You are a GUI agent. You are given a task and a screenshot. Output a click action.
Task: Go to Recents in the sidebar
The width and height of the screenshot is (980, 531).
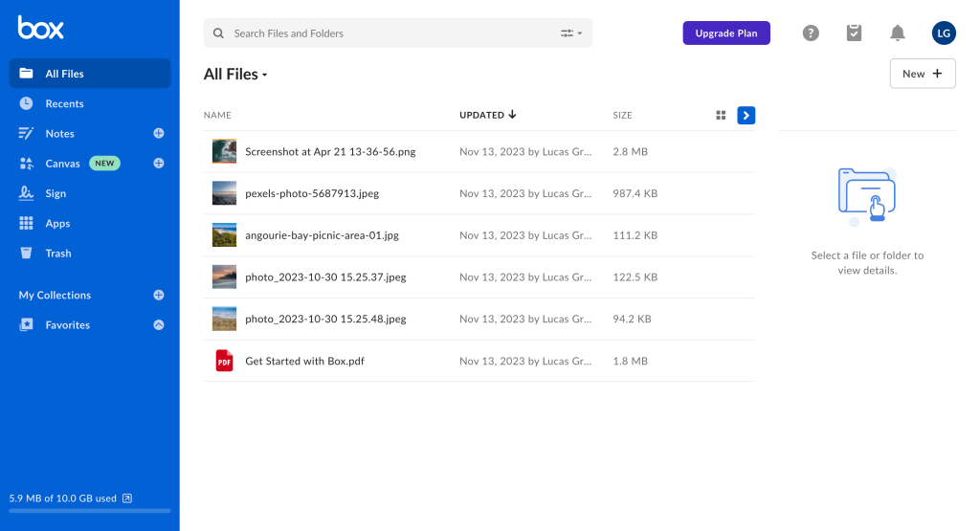click(64, 104)
